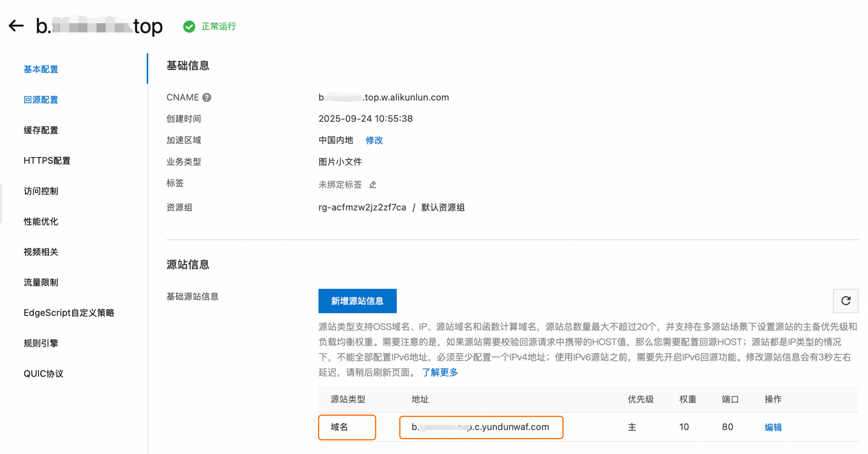
Task: Click the edit tag pencil icon
Action: pyautogui.click(x=372, y=185)
